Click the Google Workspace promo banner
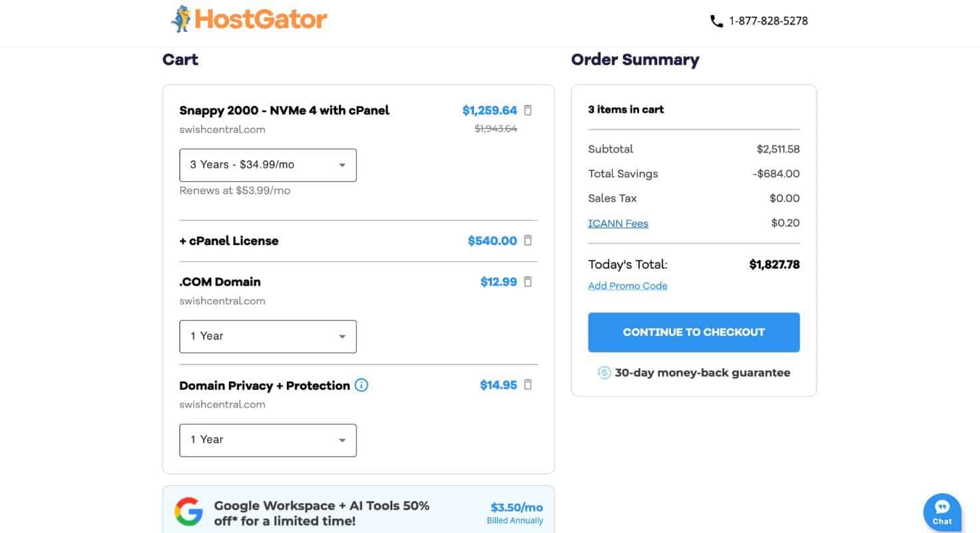Viewport: 980px width, 533px height. [358, 512]
